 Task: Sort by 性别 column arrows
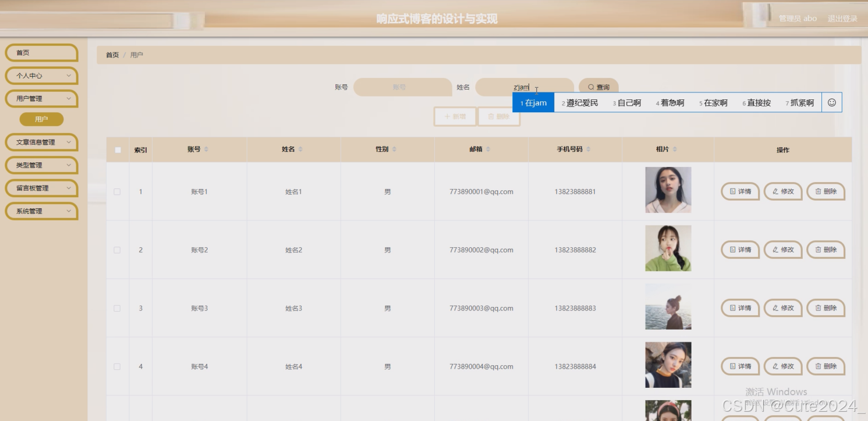394,149
